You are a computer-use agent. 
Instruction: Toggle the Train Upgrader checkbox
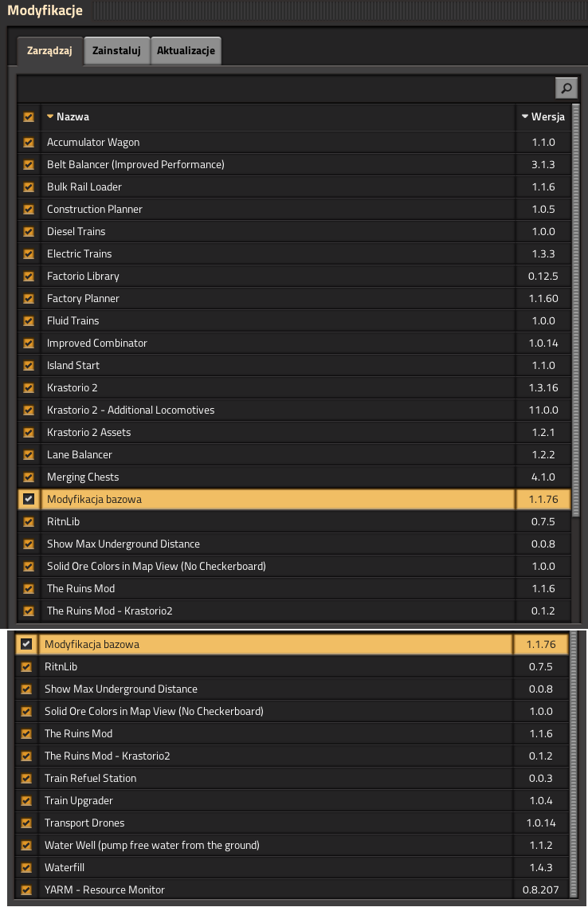click(x=27, y=800)
